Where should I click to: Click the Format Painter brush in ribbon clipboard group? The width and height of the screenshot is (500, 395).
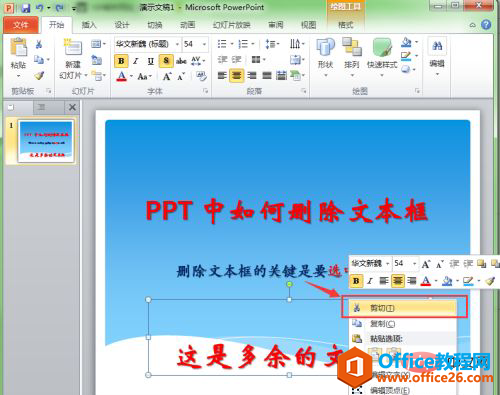[39, 76]
